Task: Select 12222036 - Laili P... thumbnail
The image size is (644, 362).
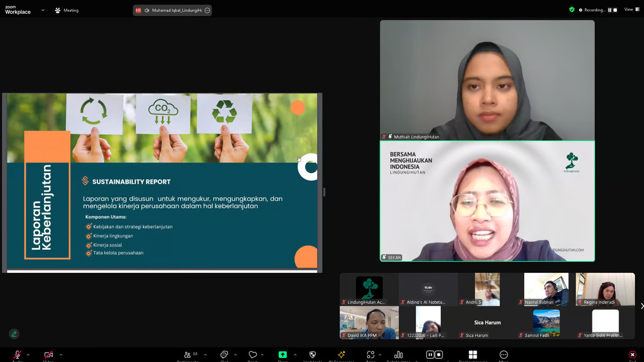Action: point(428,323)
